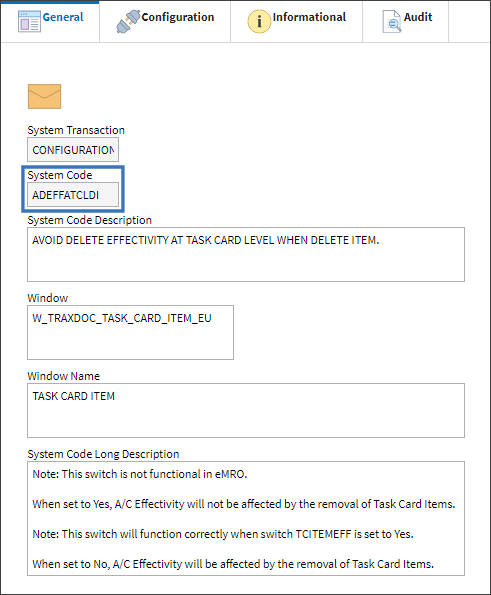Click the empty tab area right of Audit
Image resolution: width=491 pixels, height=595 pixels.
469,21
